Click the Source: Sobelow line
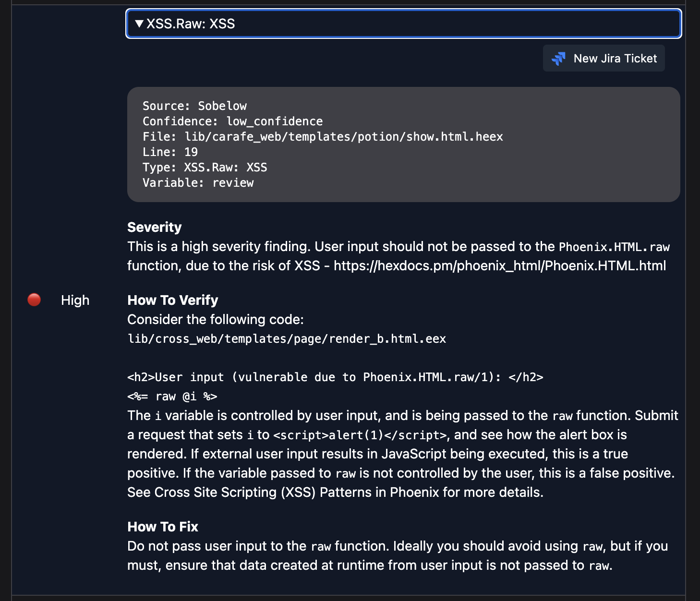Viewport: 700px width, 601px height. pyautogui.click(x=194, y=106)
